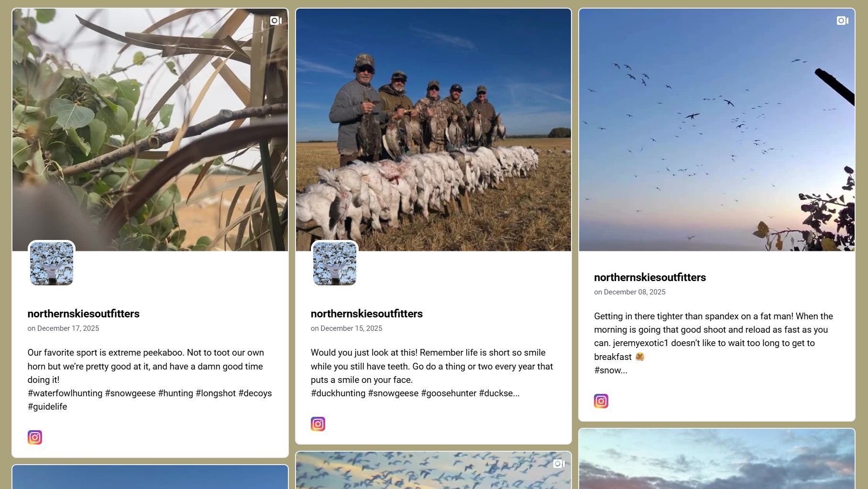Open the birds in dusk sky video
The image size is (868, 489).
click(717, 130)
